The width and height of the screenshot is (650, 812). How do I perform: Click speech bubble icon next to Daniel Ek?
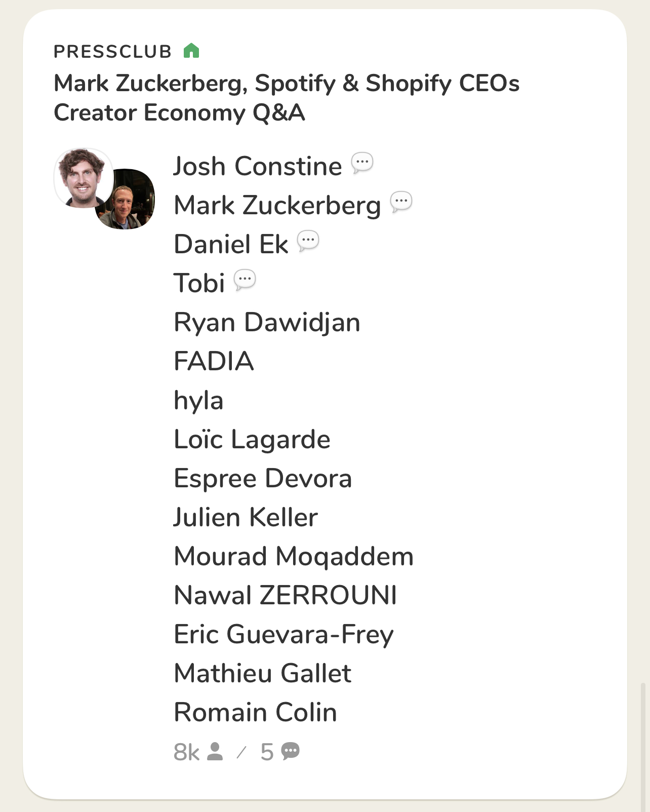(x=308, y=241)
